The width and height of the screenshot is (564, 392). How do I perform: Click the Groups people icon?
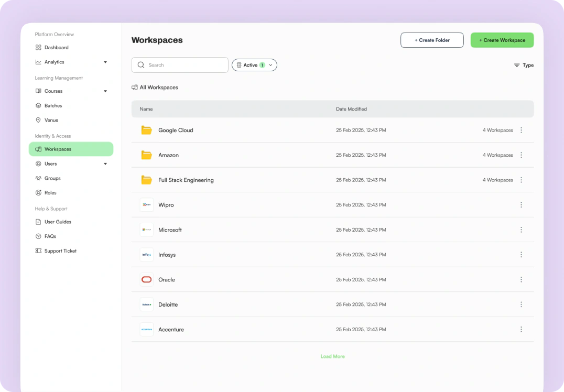[38, 178]
